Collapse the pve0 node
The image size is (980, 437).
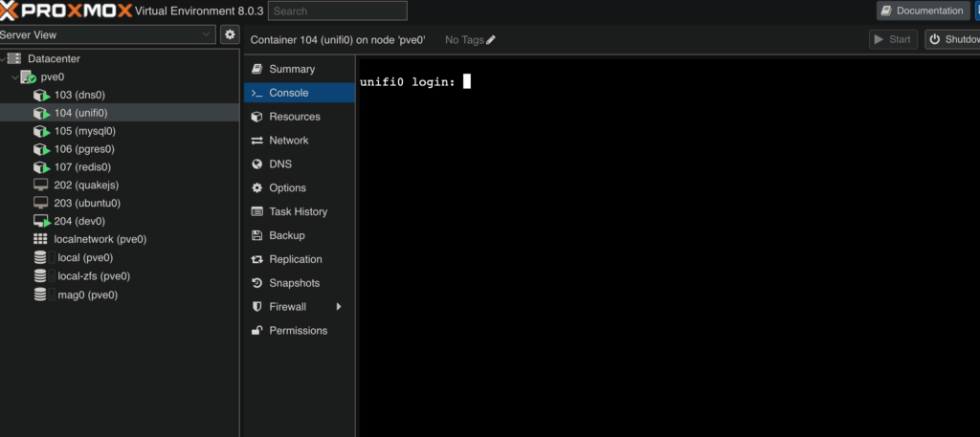(x=15, y=77)
